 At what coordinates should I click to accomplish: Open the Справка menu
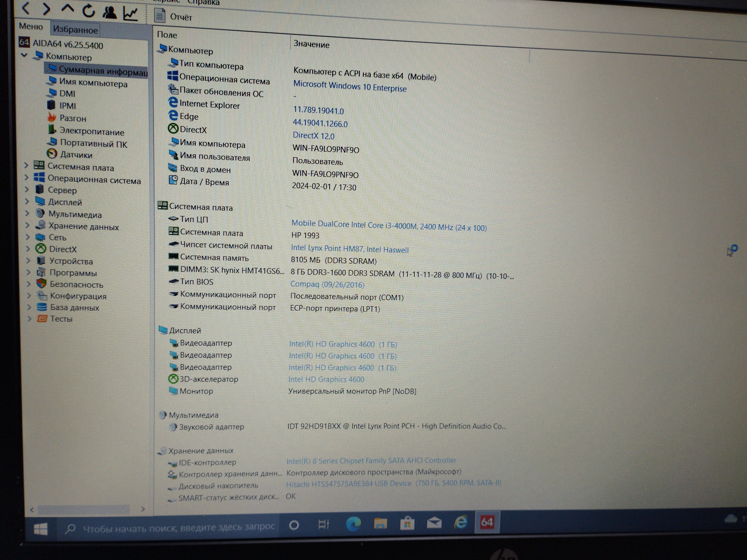click(203, 2)
